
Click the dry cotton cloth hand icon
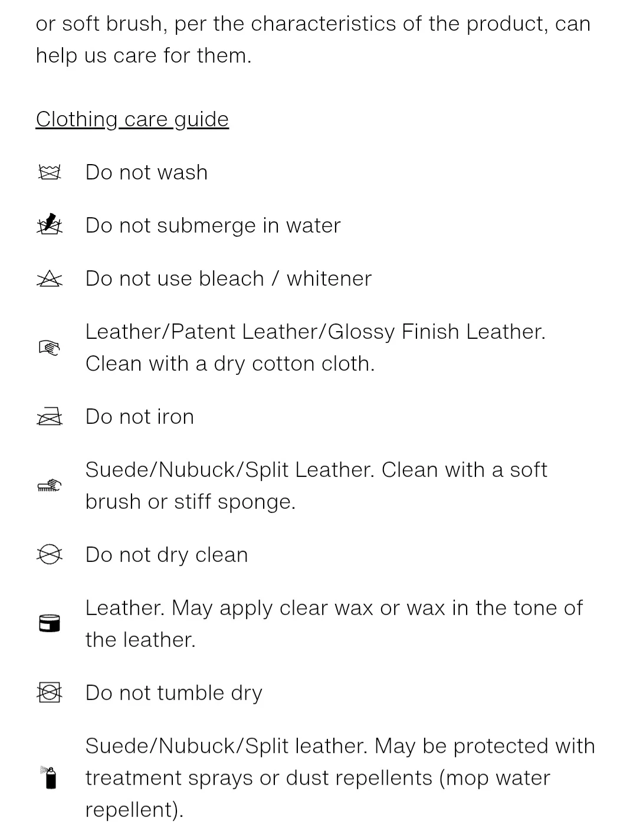(50, 348)
